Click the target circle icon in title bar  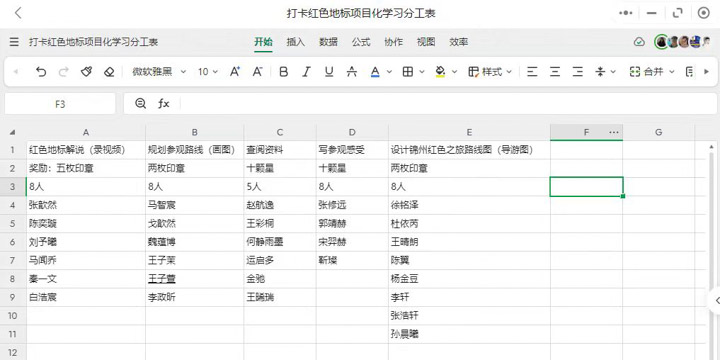703,13
